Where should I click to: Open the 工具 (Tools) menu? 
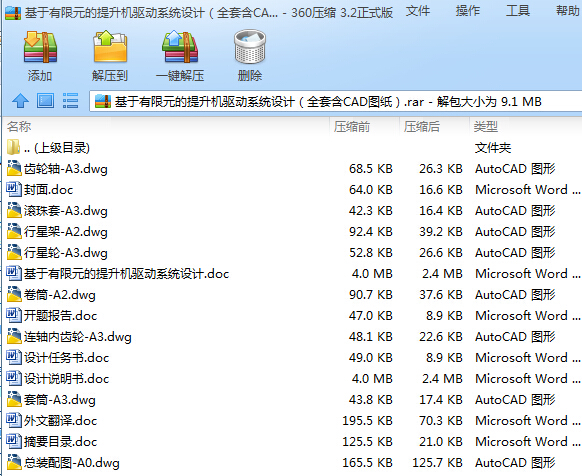(x=518, y=11)
